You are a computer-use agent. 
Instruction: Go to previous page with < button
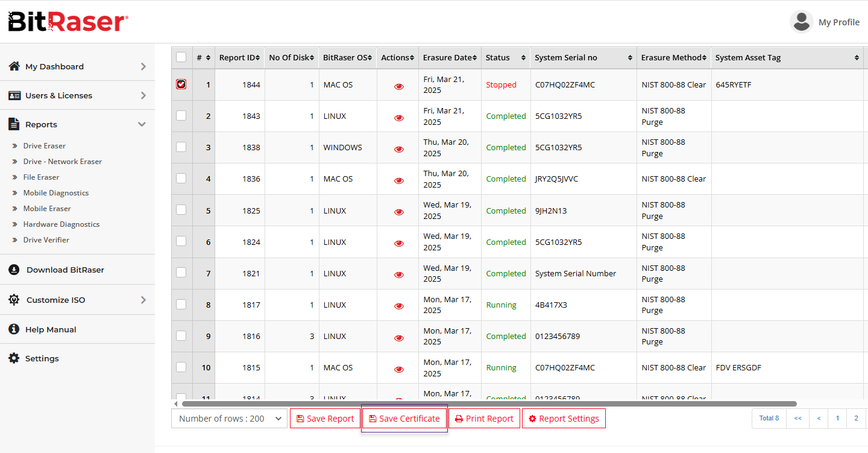[819, 418]
